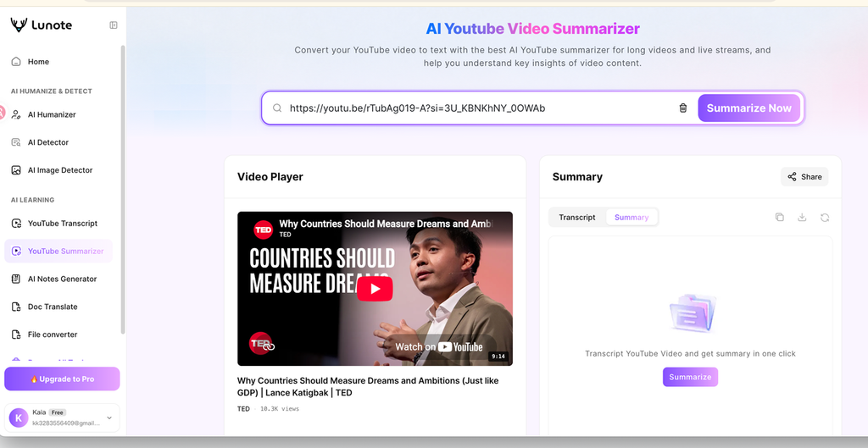868x448 pixels.
Task: Click the purple K avatar
Action: 19,418
